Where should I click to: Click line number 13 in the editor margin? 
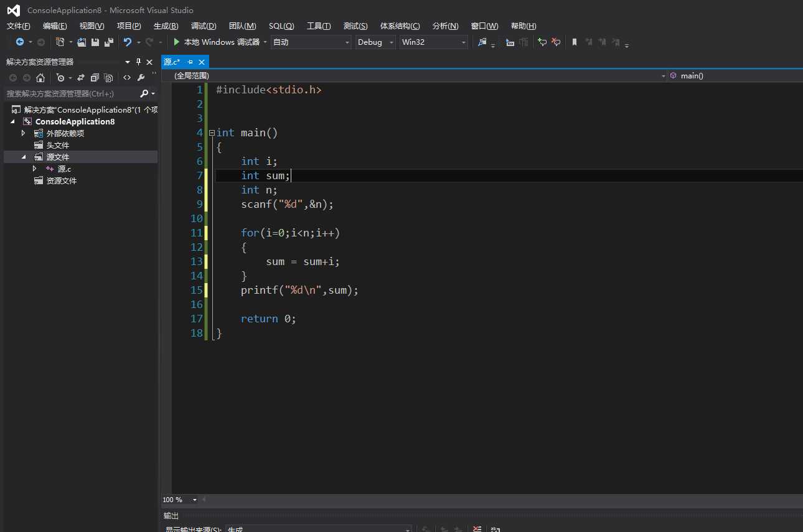click(197, 261)
